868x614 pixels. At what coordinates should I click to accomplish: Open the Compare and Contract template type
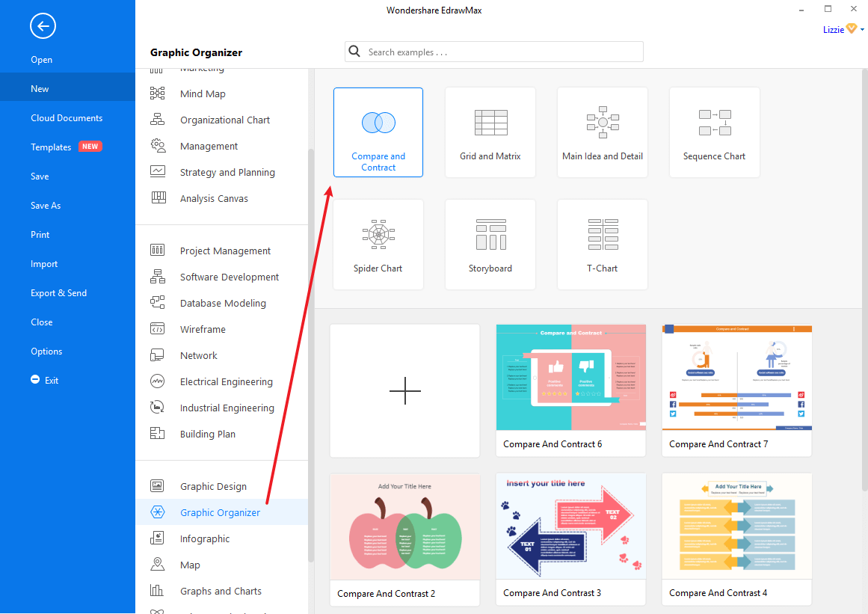click(378, 132)
